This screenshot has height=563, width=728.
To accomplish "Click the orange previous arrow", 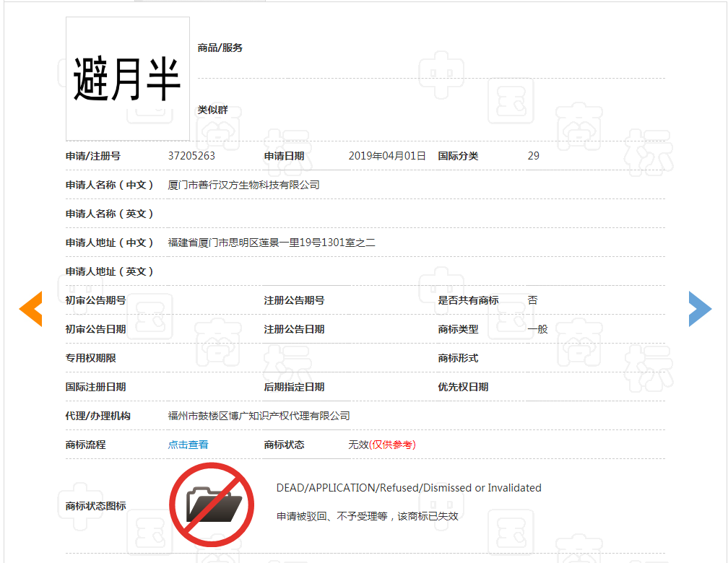I will coord(31,310).
